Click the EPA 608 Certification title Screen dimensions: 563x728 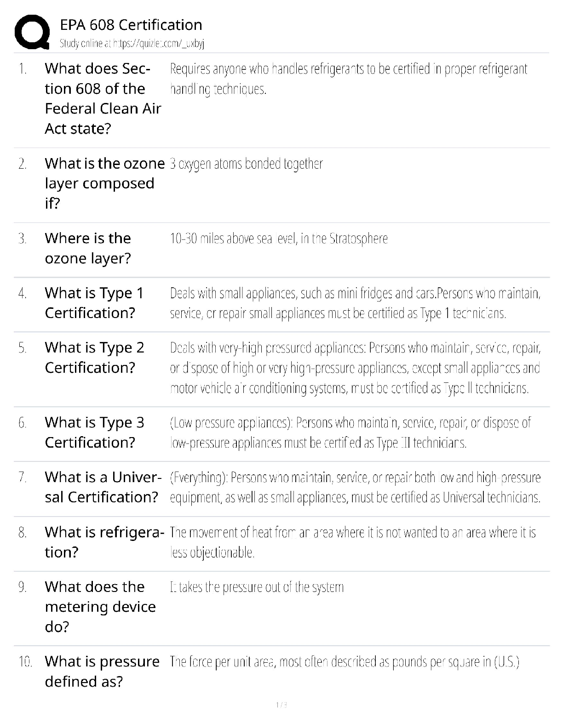click(x=131, y=25)
